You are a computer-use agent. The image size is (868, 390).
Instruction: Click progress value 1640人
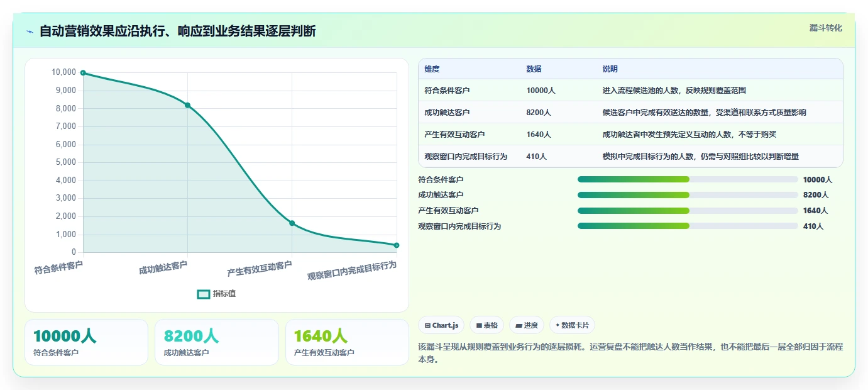point(816,211)
